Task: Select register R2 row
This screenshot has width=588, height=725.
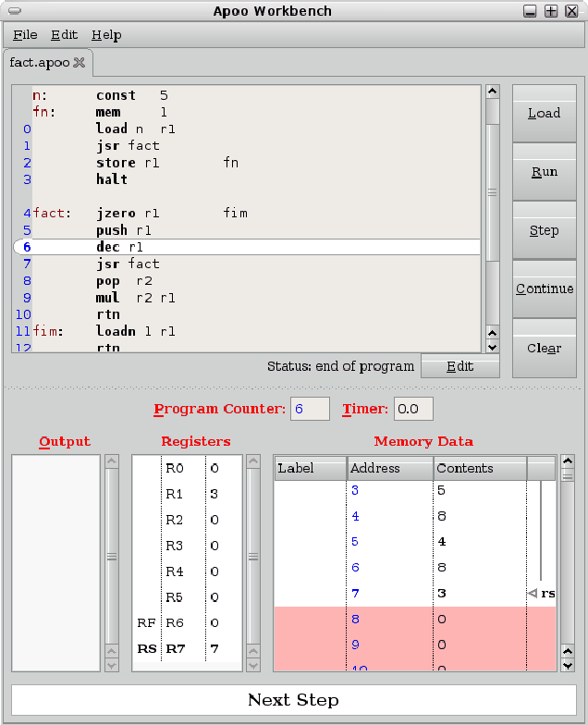Action: point(187,520)
